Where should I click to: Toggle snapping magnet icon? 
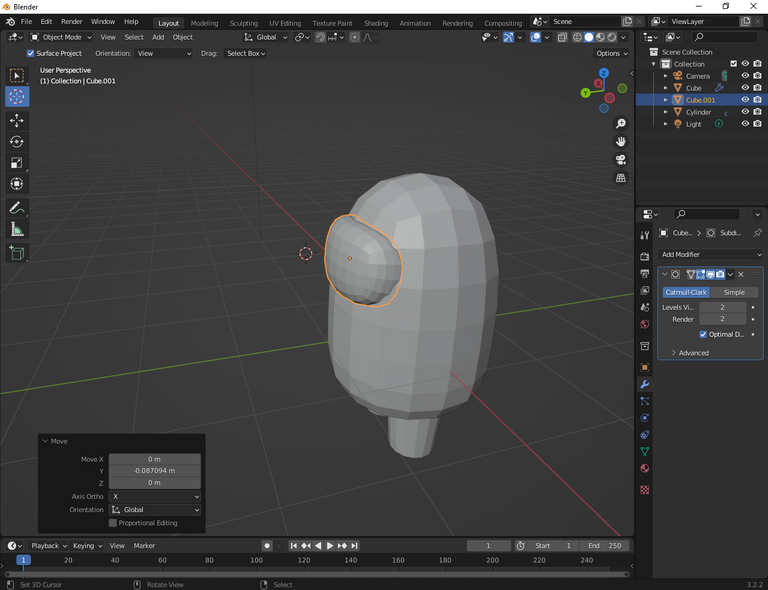pyautogui.click(x=320, y=37)
